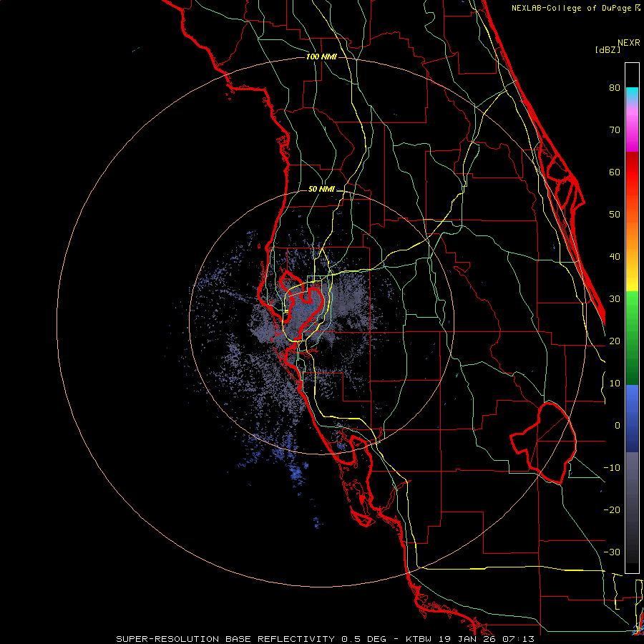Click the -30 value on the dBZ scale

tap(612, 552)
